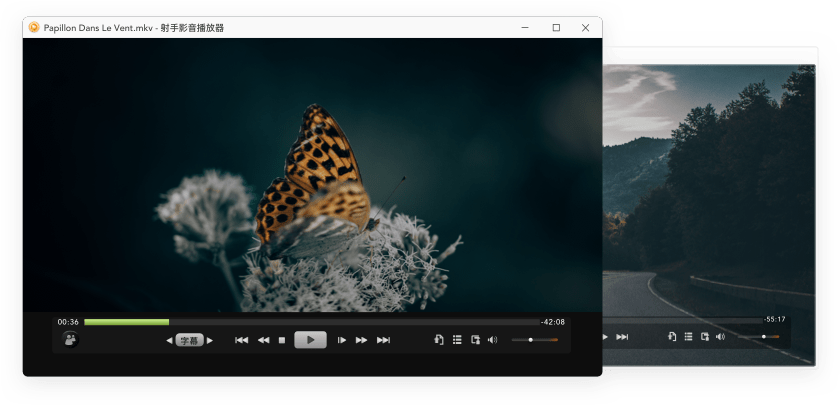Click the left arrow beside the 字幕 button

(169, 341)
